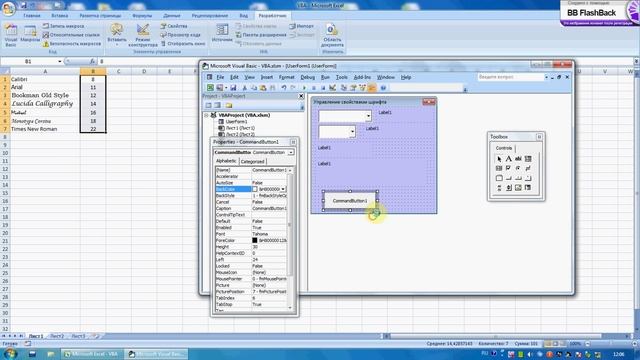Click the Save icon in the VBA toolbar
This screenshot has height=360, width=640.
(x=233, y=88)
